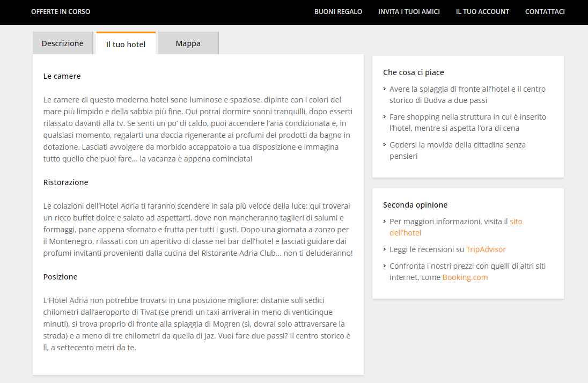The height and width of the screenshot is (383, 588).
Task: Click the bullet arrow beside the spiaggia item
Action: (x=385, y=89)
